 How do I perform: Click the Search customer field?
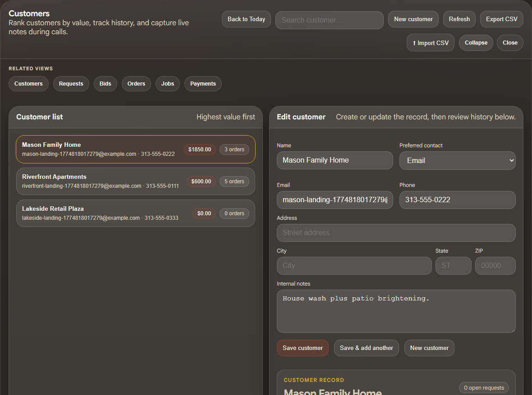tap(329, 20)
